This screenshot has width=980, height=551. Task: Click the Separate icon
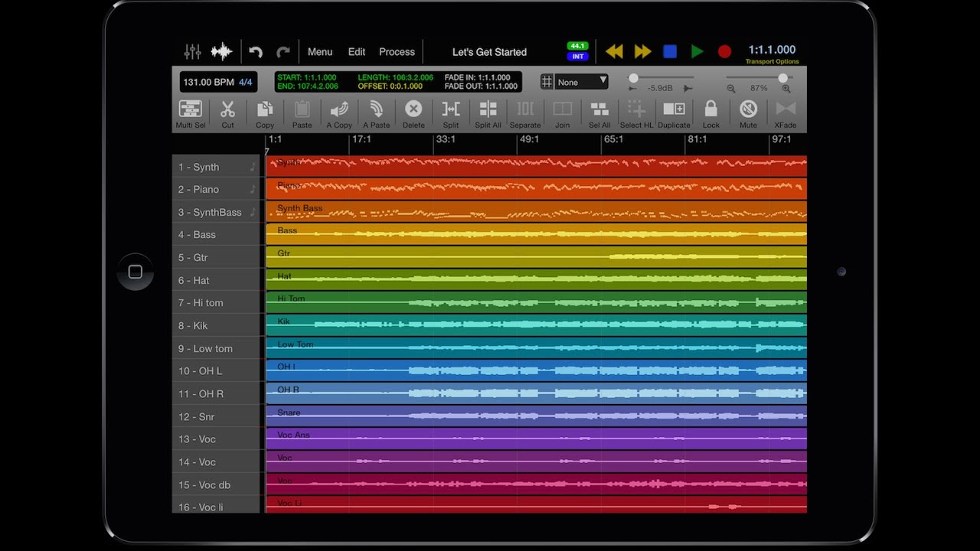524,113
